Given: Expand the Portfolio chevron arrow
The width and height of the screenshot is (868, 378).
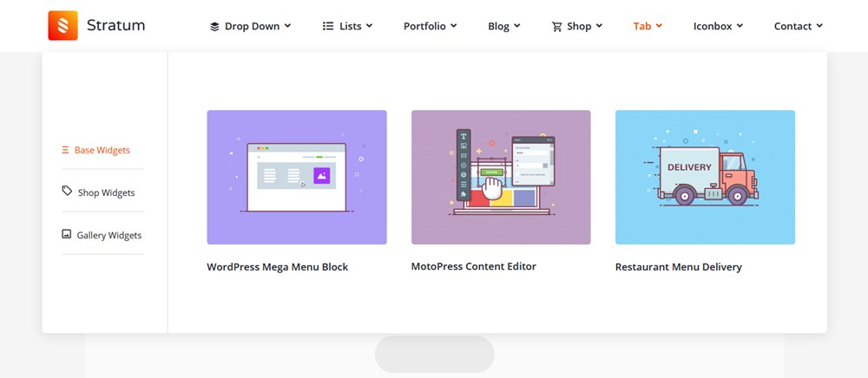Looking at the screenshot, I should pos(453,25).
